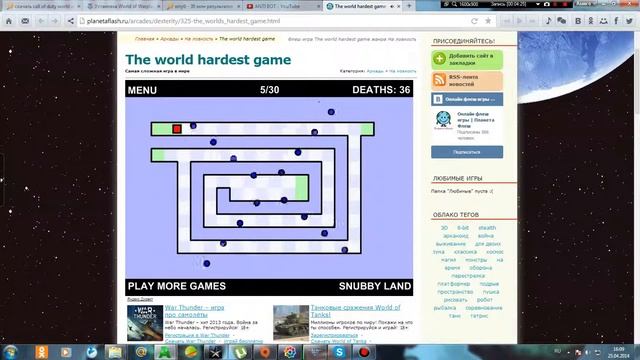The height and width of the screenshot is (360, 640).
Task: Click the browser home icon
Action: pyautogui.click(x=9, y=21)
